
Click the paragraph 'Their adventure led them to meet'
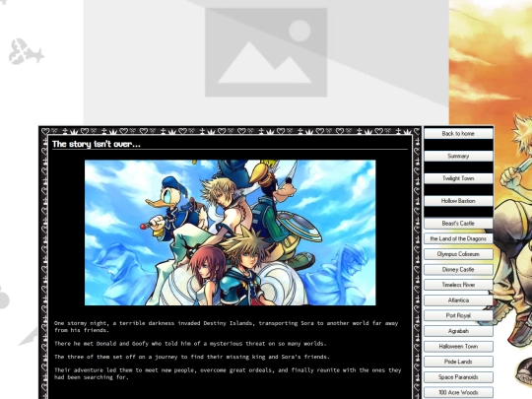click(x=228, y=373)
